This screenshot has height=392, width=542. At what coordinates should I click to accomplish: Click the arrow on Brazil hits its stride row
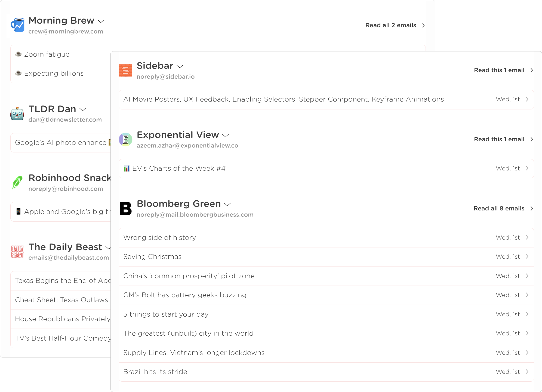527,372
